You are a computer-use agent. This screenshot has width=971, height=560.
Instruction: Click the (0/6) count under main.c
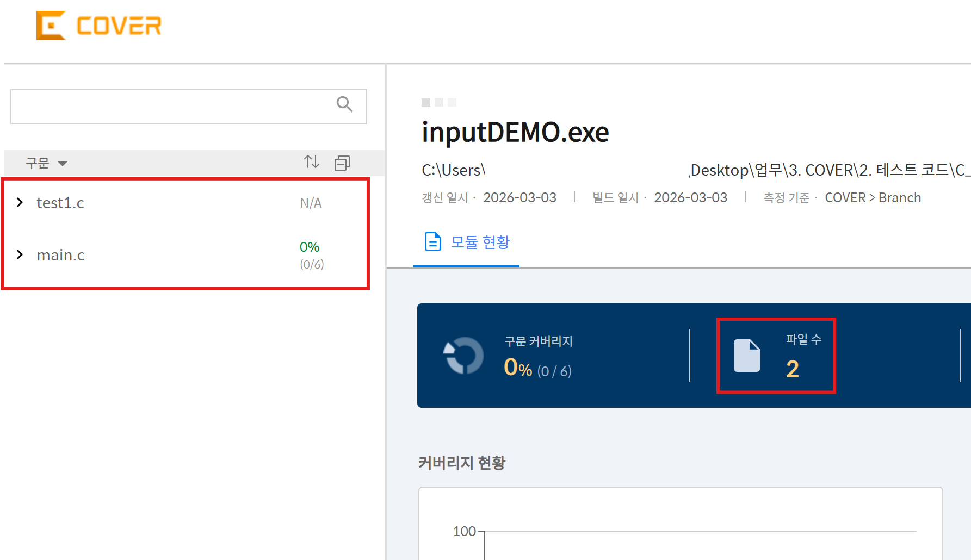click(x=312, y=264)
